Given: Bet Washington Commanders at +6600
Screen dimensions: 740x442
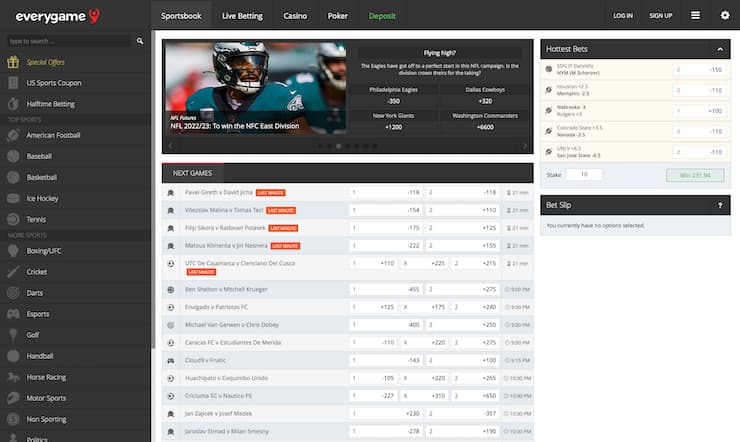Looking at the screenshot, I should click(x=485, y=127).
